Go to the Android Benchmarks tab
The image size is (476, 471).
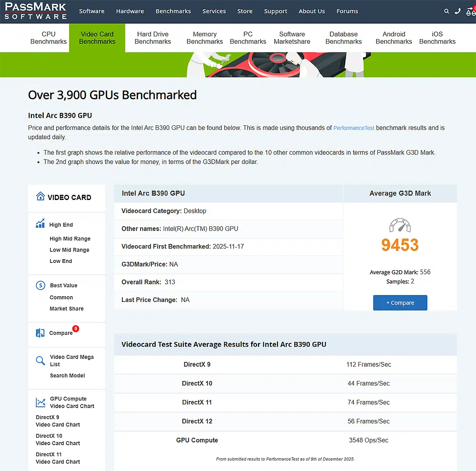[394, 38]
